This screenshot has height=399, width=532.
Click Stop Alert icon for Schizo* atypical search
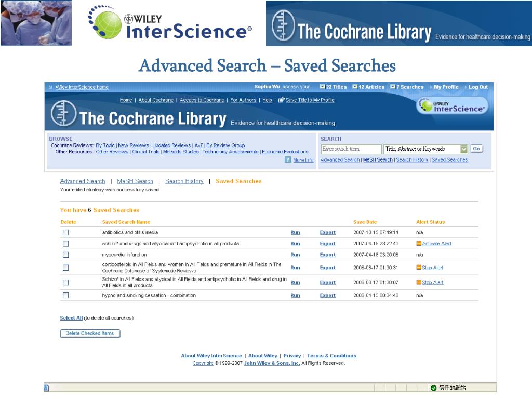click(x=419, y=282)
